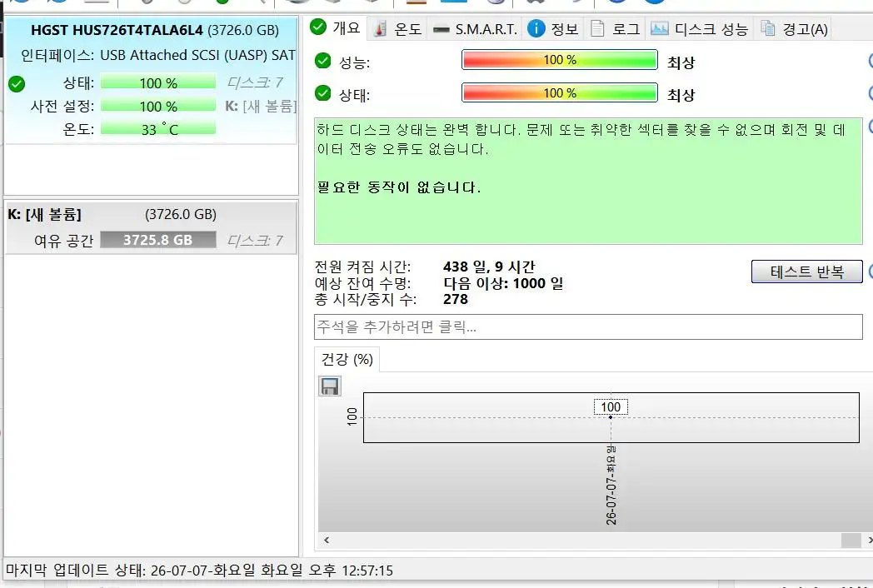Click the 필요한 동작이 없습니다 status text
Viewport: 873px width, 588px height.
point(399,187)
